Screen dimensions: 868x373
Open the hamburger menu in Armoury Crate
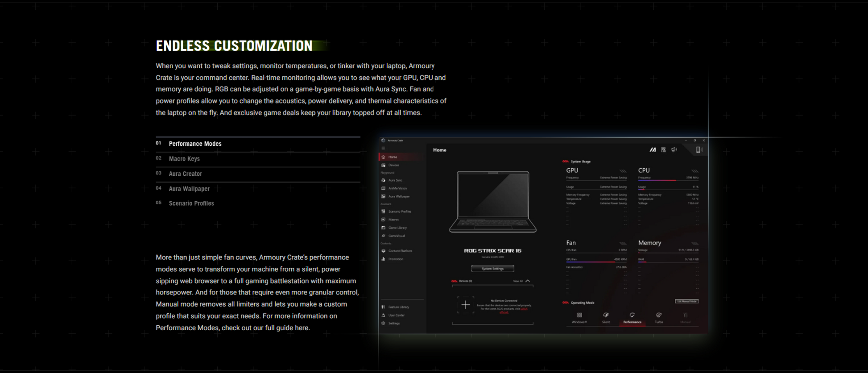pos(383,148)
